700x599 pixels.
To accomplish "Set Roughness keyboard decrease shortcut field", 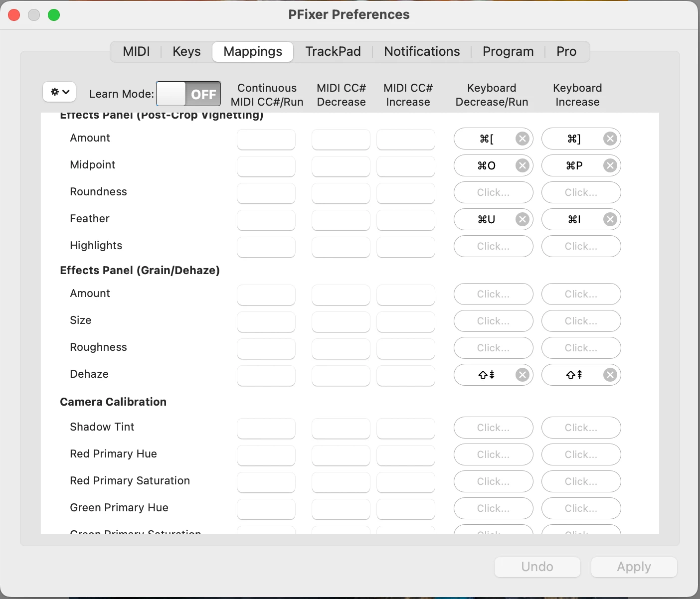I will [494, 348].
